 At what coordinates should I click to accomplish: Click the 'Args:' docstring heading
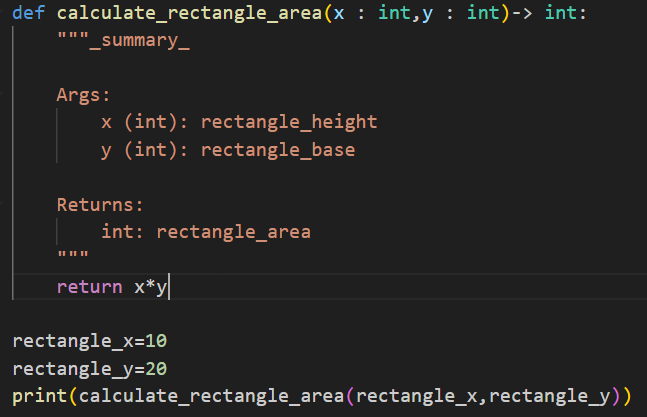(x=83, y=95)
